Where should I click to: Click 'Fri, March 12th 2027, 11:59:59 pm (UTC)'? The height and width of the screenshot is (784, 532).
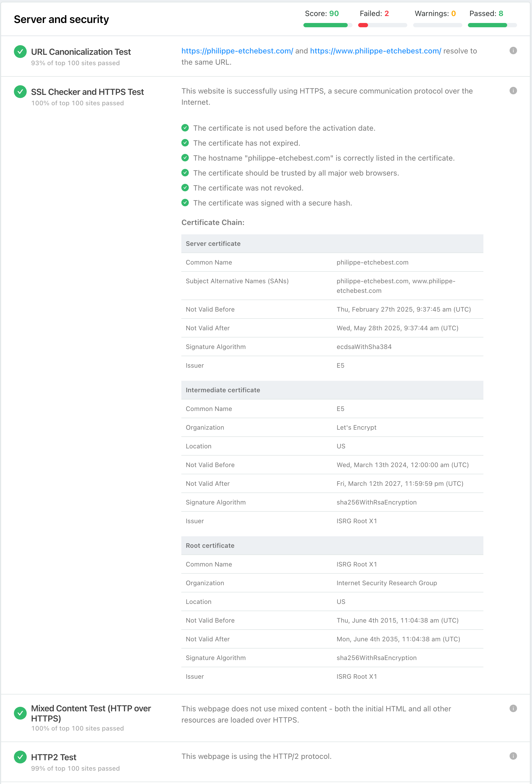point(400,483)
